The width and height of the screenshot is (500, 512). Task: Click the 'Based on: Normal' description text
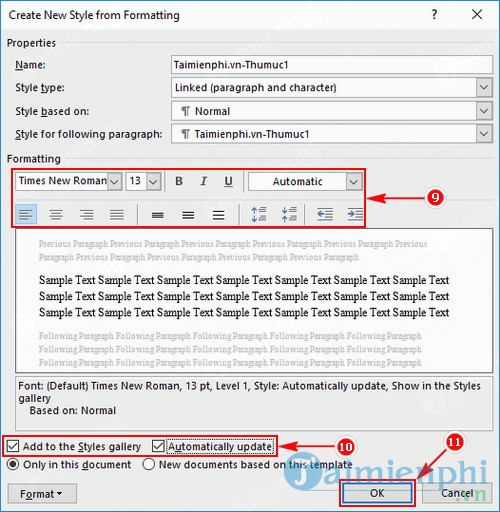pos(72,410)
